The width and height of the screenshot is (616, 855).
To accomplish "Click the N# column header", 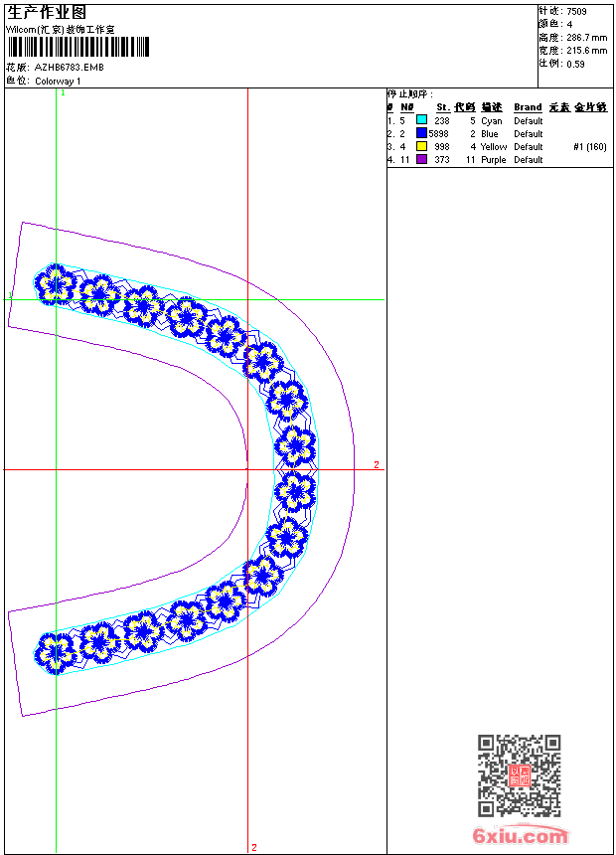I will point(407,107).
